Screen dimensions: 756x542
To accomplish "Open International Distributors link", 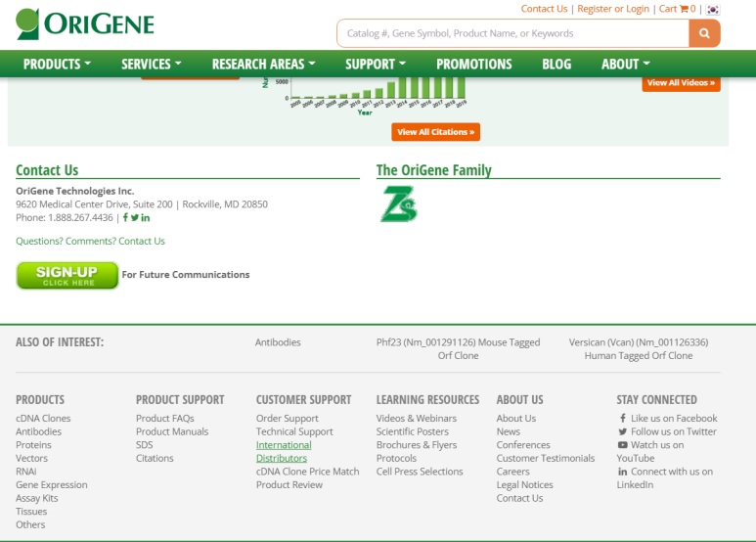I will 284,451.
